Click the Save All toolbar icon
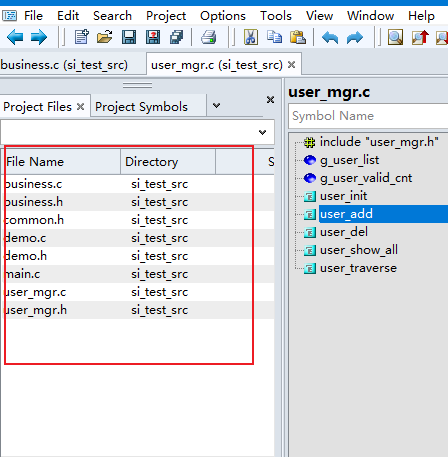The image size is (448, 457). (x=176, y=37)
